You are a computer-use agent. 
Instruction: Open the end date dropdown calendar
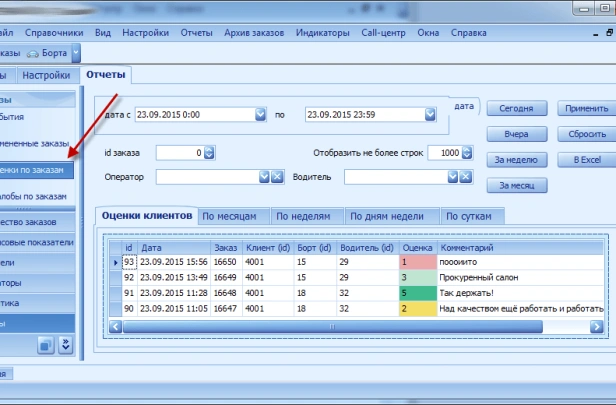[x=431, y=115]
